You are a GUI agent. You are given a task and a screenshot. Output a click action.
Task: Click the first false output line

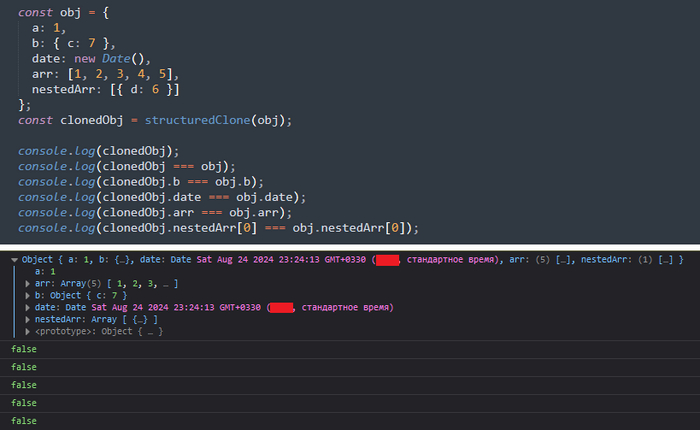tap(24, 349)
